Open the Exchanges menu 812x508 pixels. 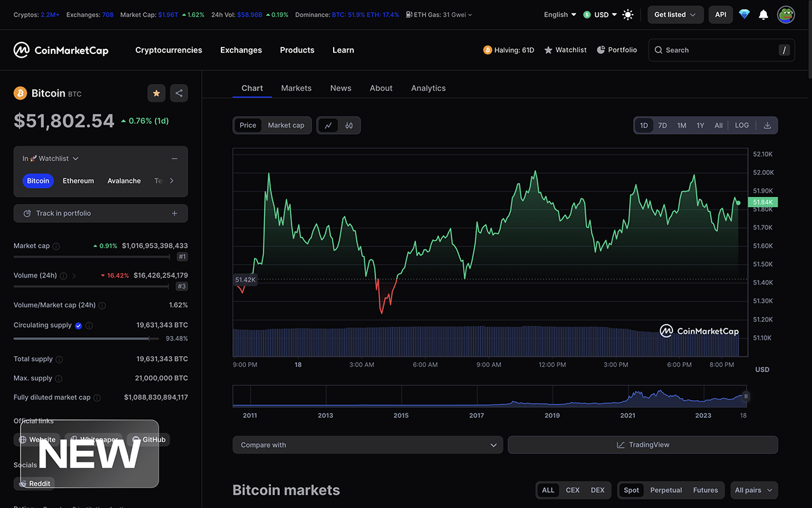(241, 50)
